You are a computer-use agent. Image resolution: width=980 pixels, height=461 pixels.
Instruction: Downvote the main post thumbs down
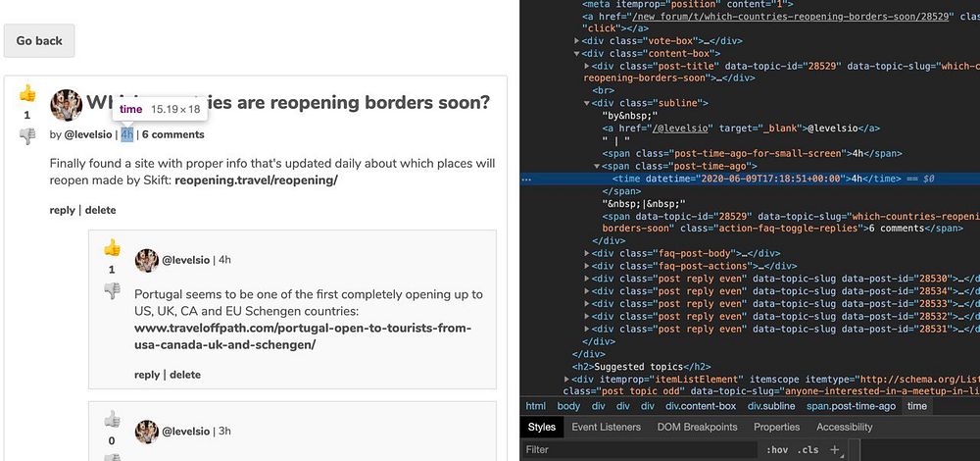[x=26, y=135]
